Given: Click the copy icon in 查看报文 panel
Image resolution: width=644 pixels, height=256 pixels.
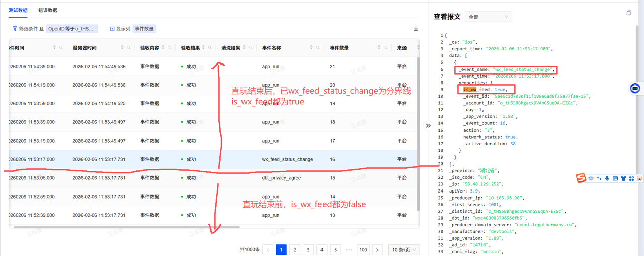Looking at the screenshot, I should point(629,13).
